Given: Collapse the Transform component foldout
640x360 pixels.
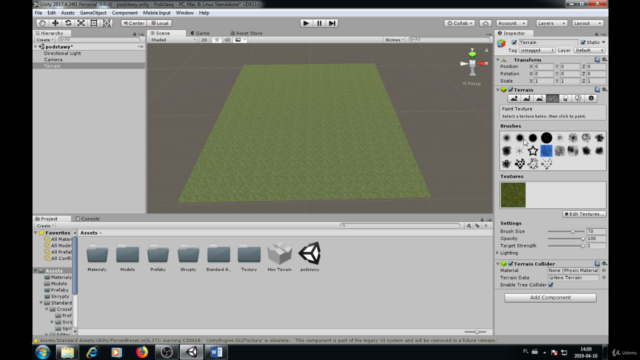Looking at the screenshot, I should pyautogui.click(x=498, y=60).
